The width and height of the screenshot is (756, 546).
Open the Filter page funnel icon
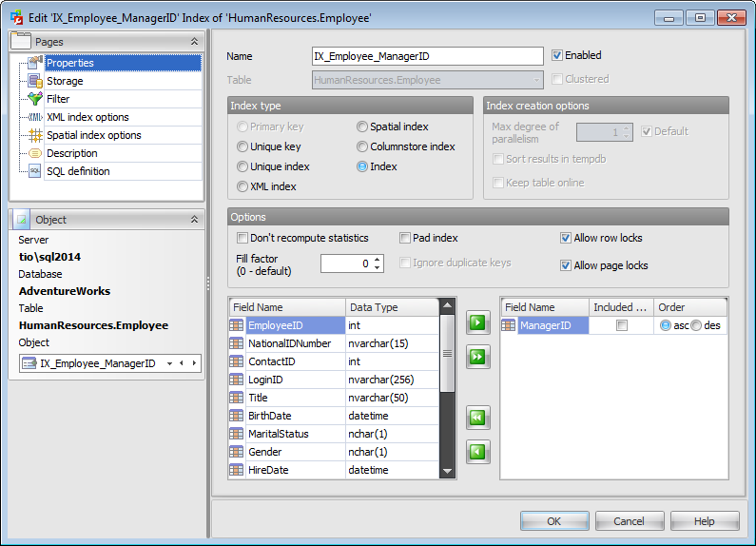point(35,99)
